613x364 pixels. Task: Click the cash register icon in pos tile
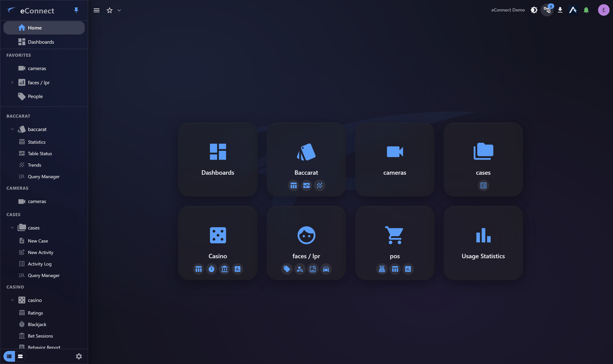(x=382, y=269)
